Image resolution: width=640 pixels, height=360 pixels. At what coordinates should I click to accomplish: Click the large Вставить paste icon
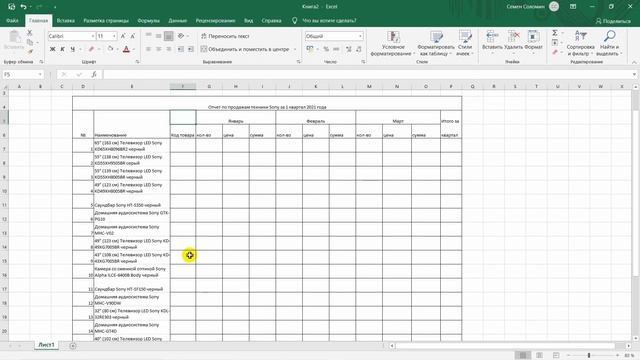[15, 40]
